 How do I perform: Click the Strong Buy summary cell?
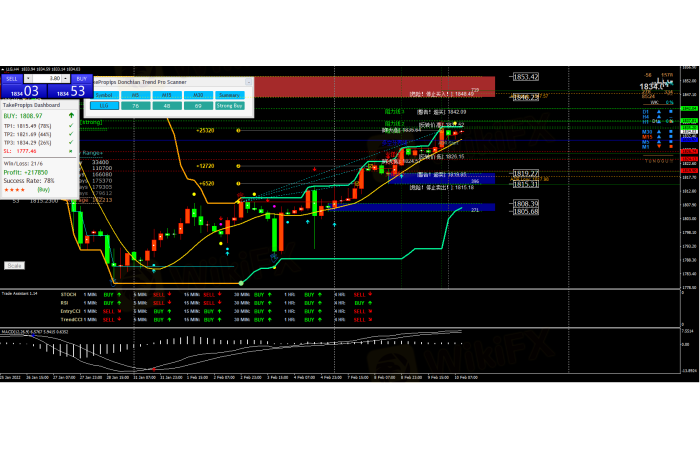231,104
